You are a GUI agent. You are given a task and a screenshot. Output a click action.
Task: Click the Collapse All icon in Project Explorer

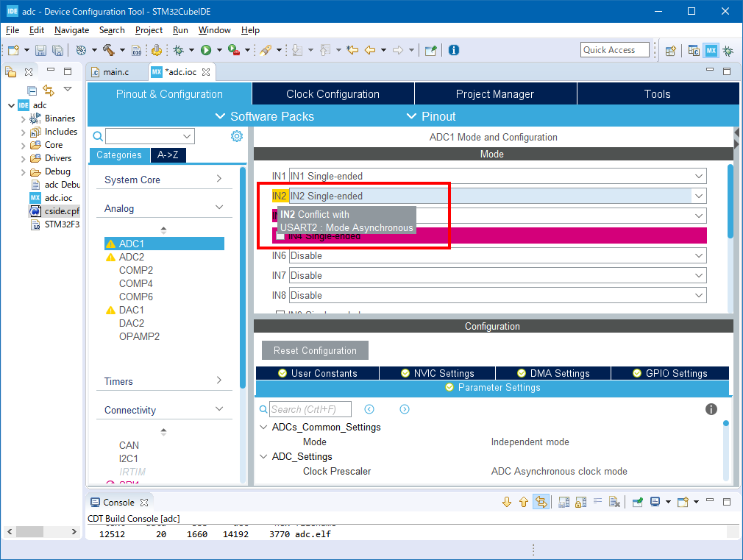pyautogui.click(x=32, y=90)
